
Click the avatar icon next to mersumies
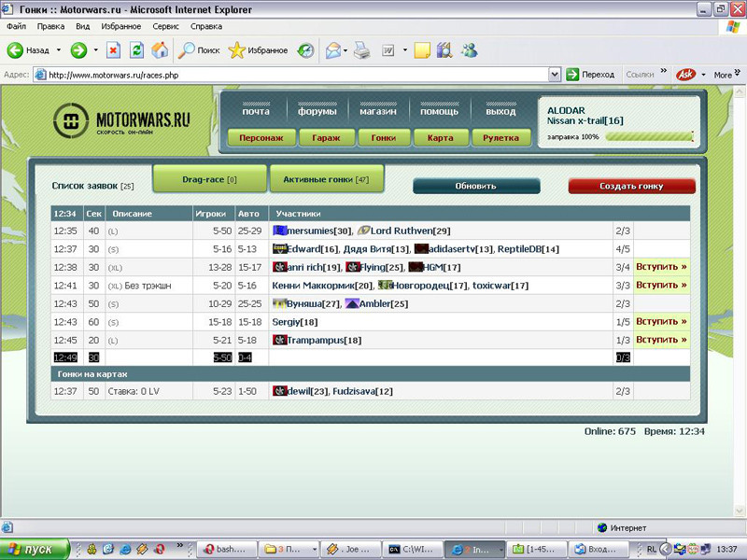[x=279, y=231]
